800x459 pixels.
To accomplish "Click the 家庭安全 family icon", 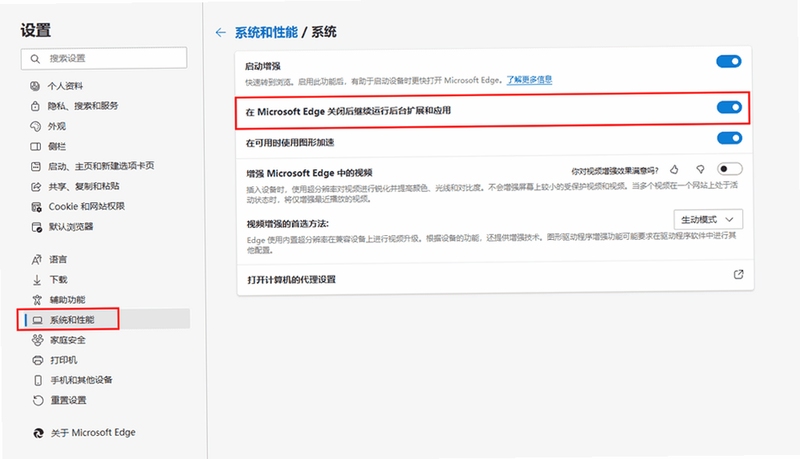I will tap(38, 340).
